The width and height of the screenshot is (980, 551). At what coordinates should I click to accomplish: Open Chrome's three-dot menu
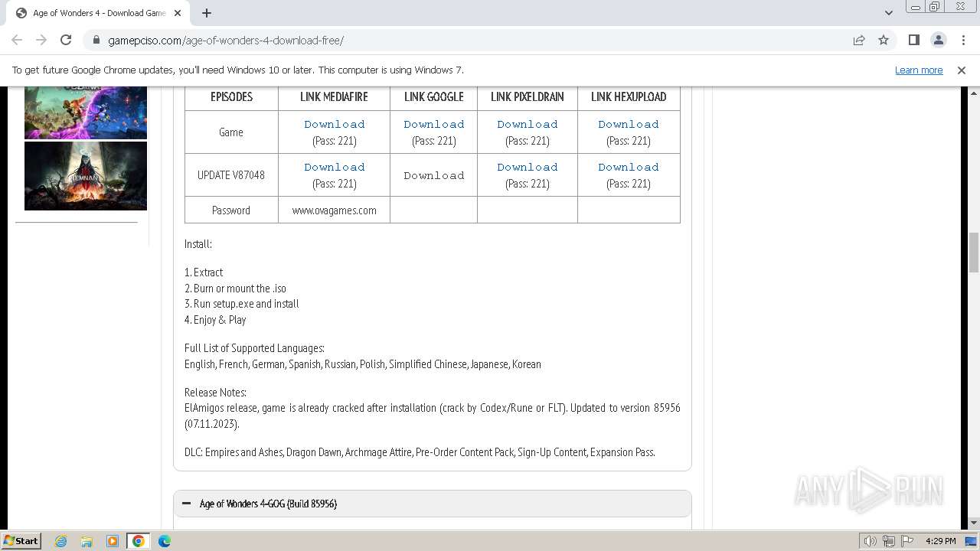click(x=963, y=40)
